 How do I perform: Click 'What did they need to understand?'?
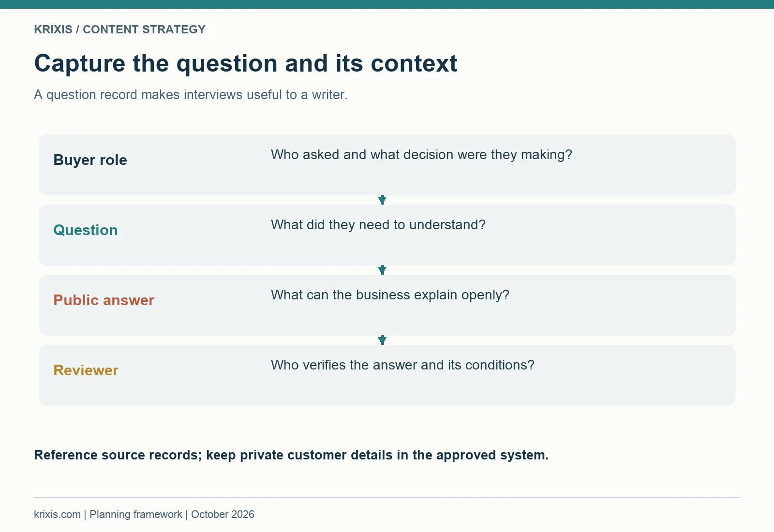point(378,225)
